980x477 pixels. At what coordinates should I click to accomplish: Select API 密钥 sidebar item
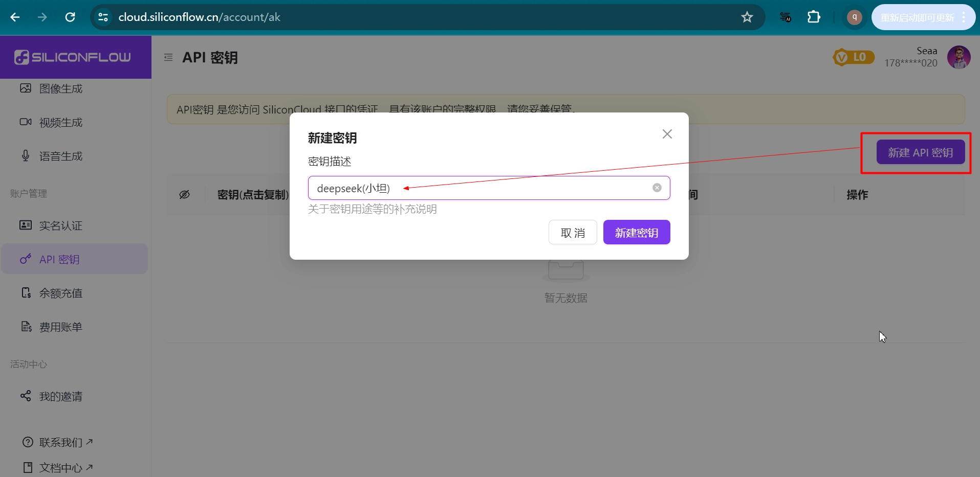pyautogui.click(x=75, y=259)
